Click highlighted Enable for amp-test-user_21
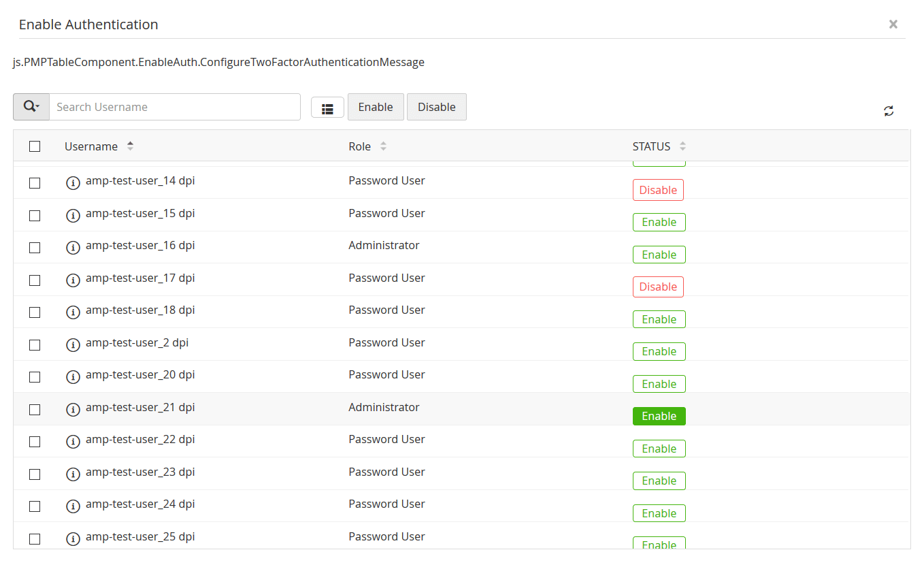The width and height of the screenshot is (924, 567). tap(659, 416)
